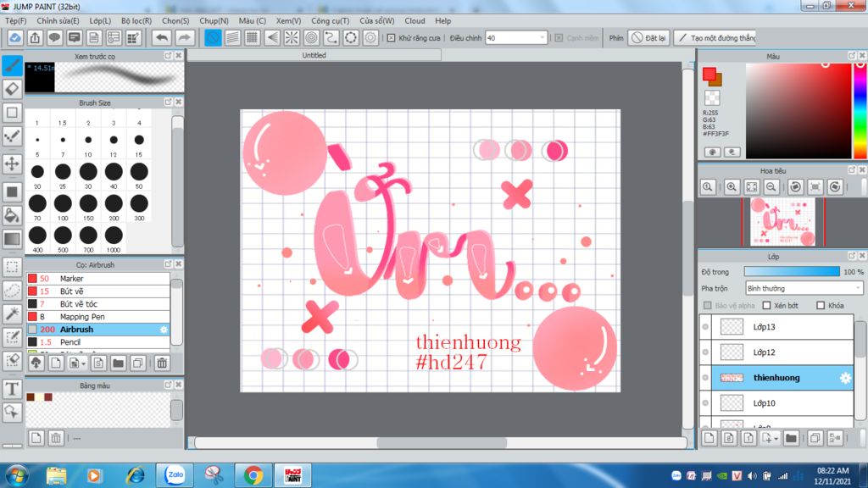Open the add brush dropdown arrow
The height and width of the screenshot is (488, 868).
(x=84, y=363)
